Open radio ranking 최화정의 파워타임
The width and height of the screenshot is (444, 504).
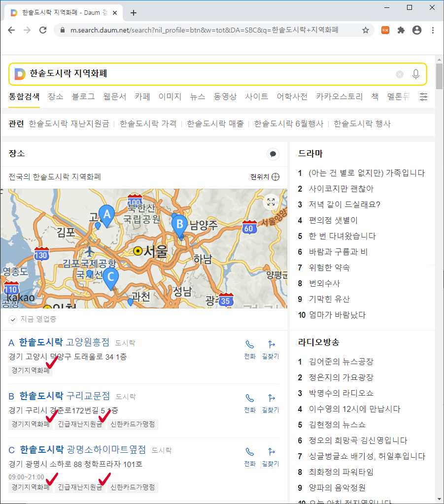[341, 472]
